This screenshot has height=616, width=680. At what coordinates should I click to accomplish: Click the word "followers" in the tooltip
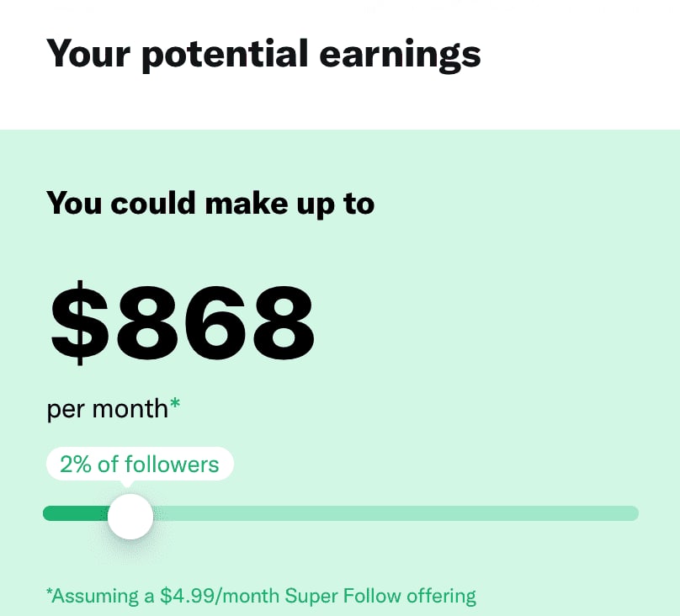tap(172, 464)
